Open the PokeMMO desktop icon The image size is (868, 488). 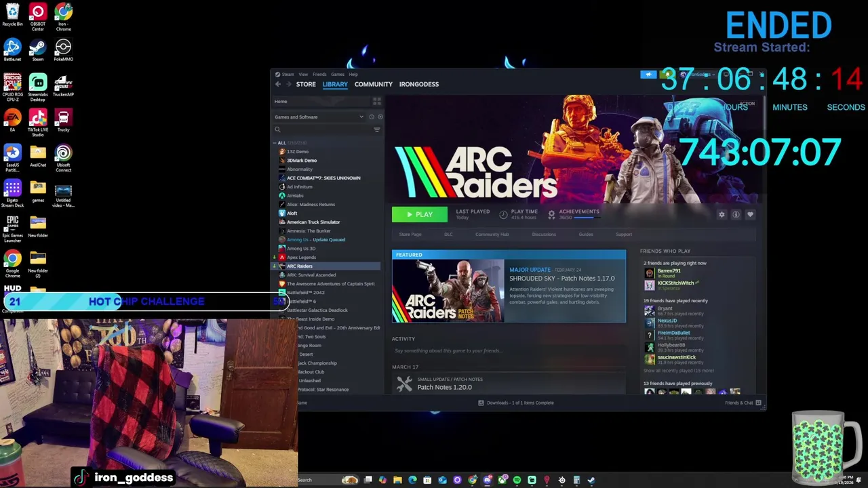pyautogui.click(x=63, y=49)
